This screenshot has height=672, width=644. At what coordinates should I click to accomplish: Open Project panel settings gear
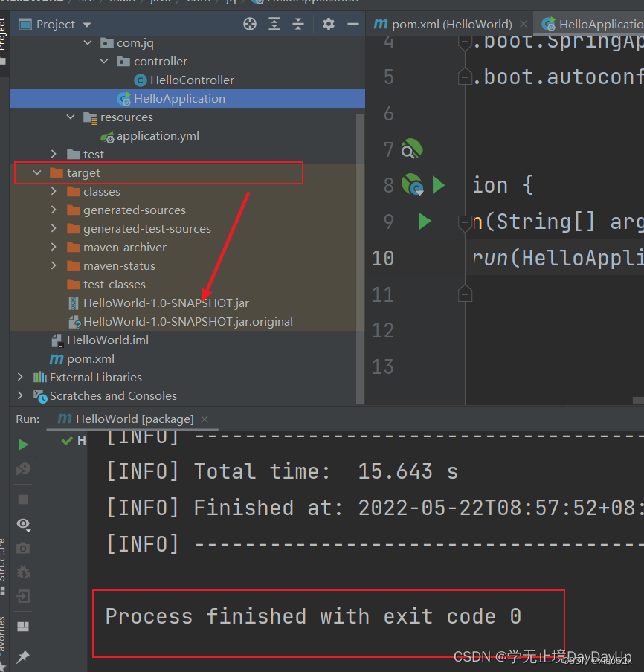(329, 24)
